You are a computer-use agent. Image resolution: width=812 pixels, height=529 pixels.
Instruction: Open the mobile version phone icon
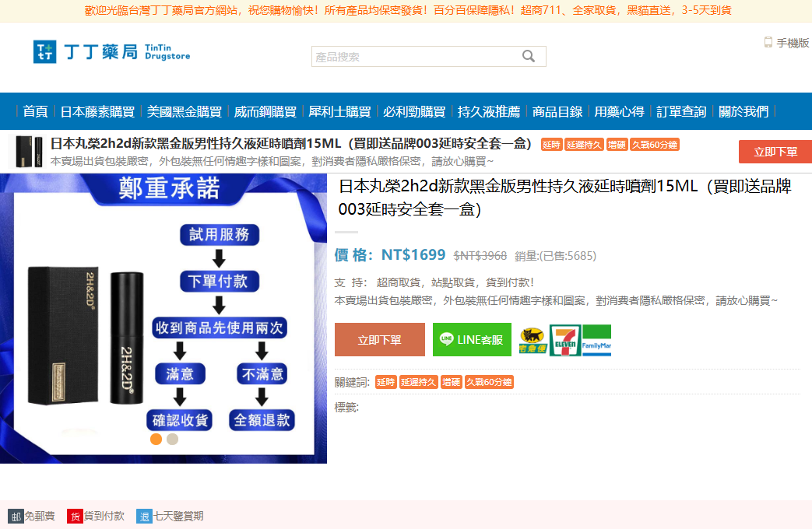click(x=768, y=43)
